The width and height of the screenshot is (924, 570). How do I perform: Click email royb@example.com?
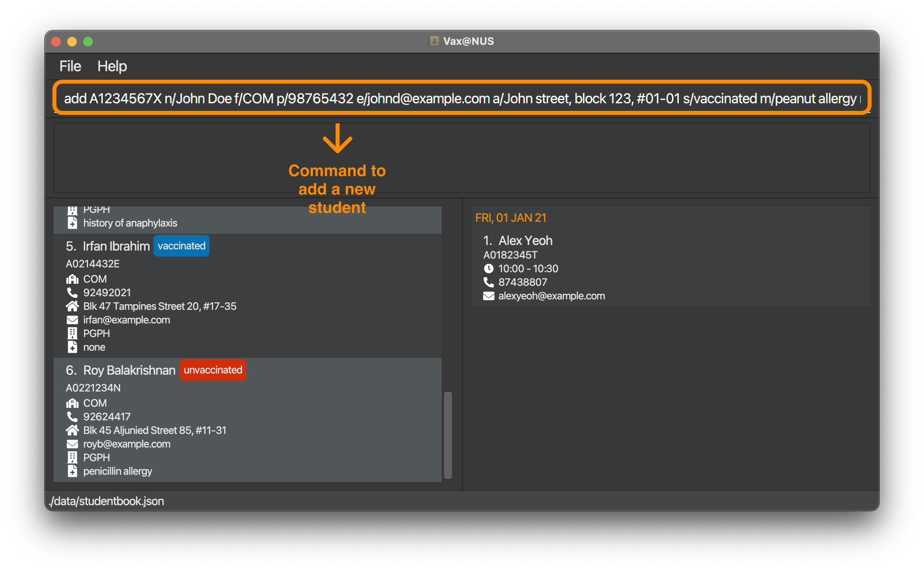coord(127,444)
